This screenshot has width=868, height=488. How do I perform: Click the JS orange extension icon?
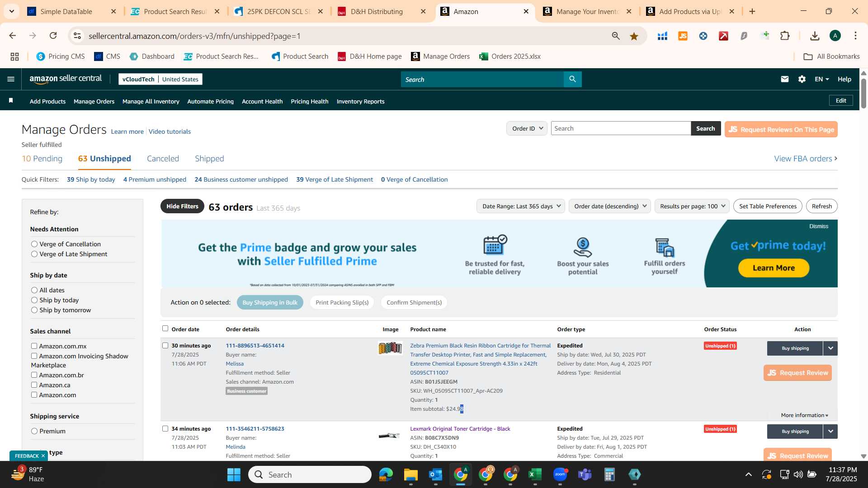point(683,36)
